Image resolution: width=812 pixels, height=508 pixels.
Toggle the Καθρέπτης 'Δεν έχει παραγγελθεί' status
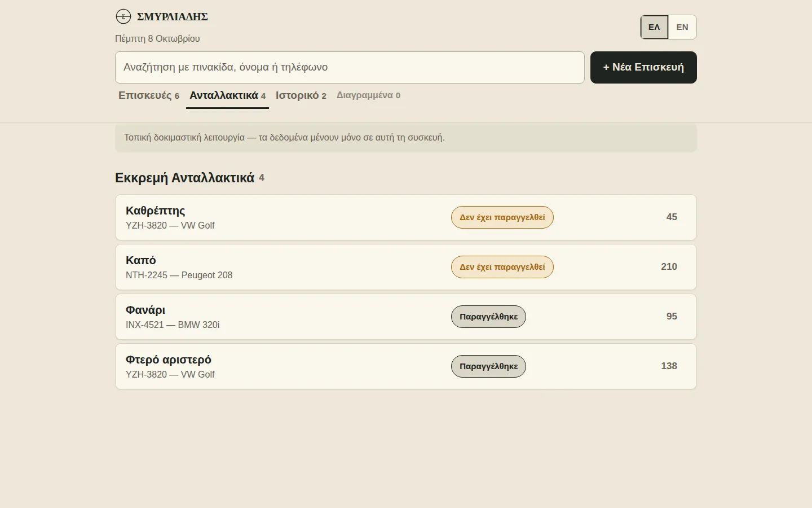click(x=502, y=217)
